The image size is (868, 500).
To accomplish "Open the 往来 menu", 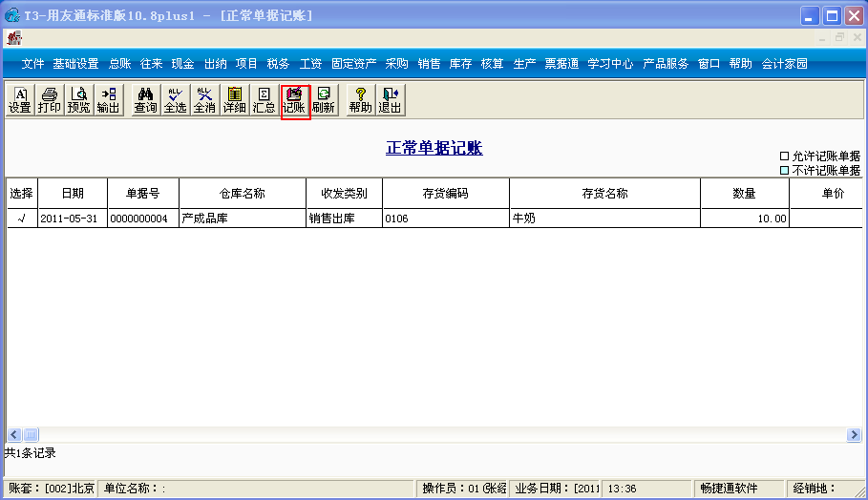I will (x=151, y=64).
